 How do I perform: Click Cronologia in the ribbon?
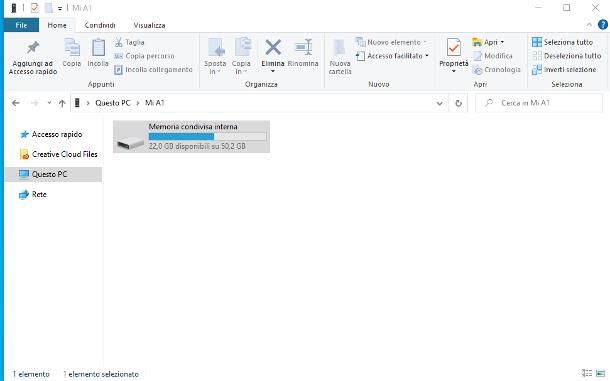tap(496, 70)
